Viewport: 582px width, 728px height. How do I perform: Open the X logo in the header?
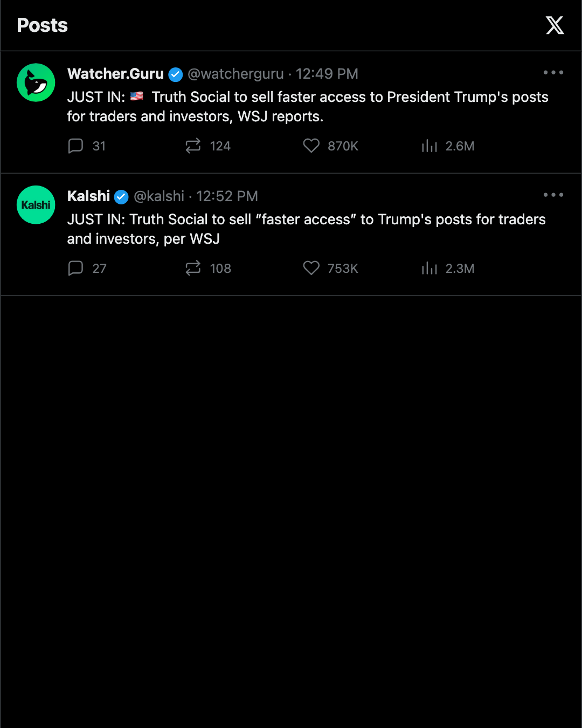tap(555, 25)
